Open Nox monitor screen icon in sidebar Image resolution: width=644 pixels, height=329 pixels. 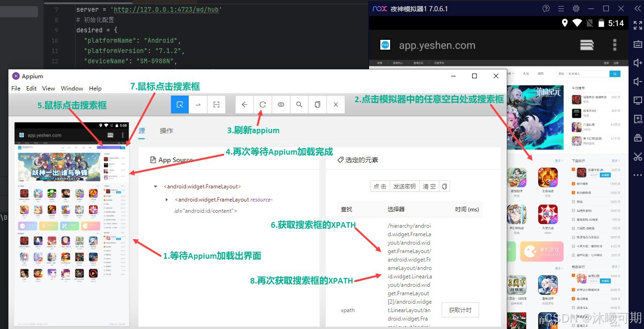(x=637, y=100)
